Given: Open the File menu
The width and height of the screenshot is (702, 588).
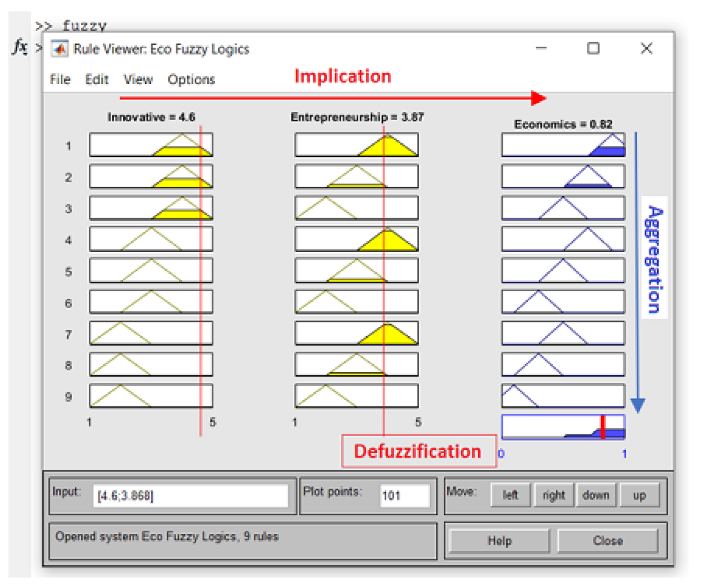Looking at the screenshot, I should click(60, 80).
